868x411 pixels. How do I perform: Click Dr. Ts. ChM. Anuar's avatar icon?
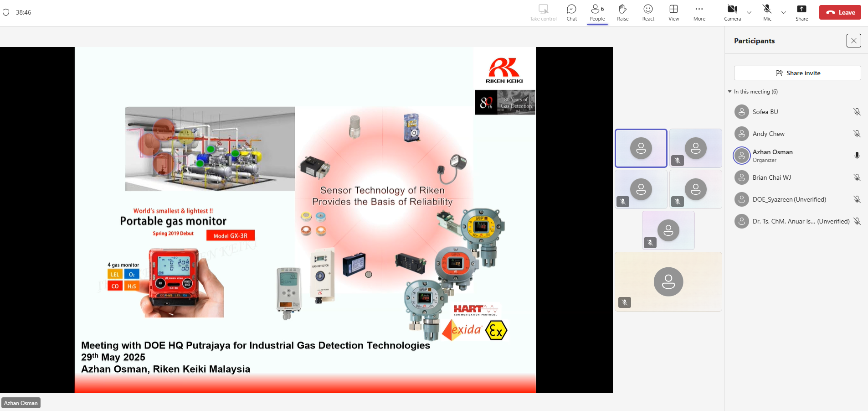click(x=742, y=221)
